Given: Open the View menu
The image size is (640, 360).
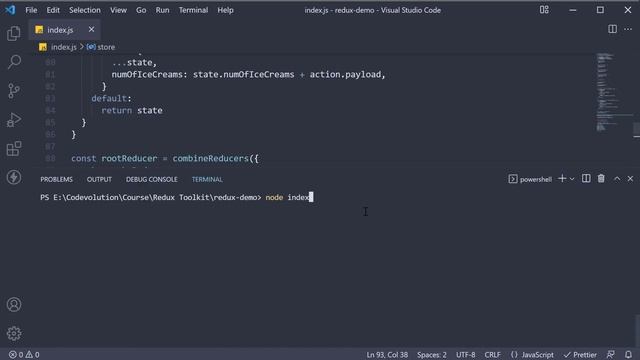Looking at the screenshot, I should (118, 10).
